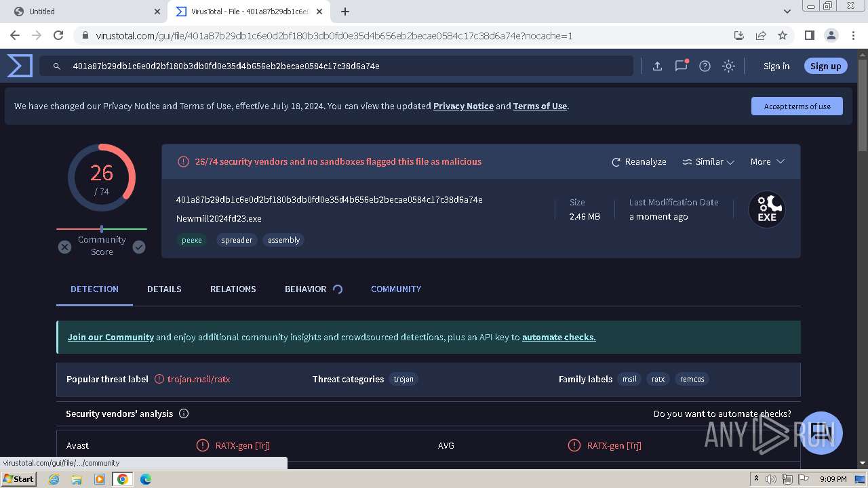Click the popular threat label alert icon
The image size is (868, 488).
[159, 379]
